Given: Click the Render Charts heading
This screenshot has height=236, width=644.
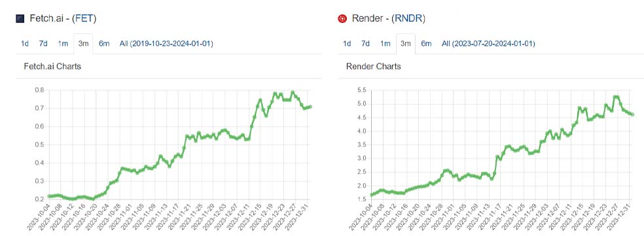Looking at the screenshot, I should pos(373,66).
